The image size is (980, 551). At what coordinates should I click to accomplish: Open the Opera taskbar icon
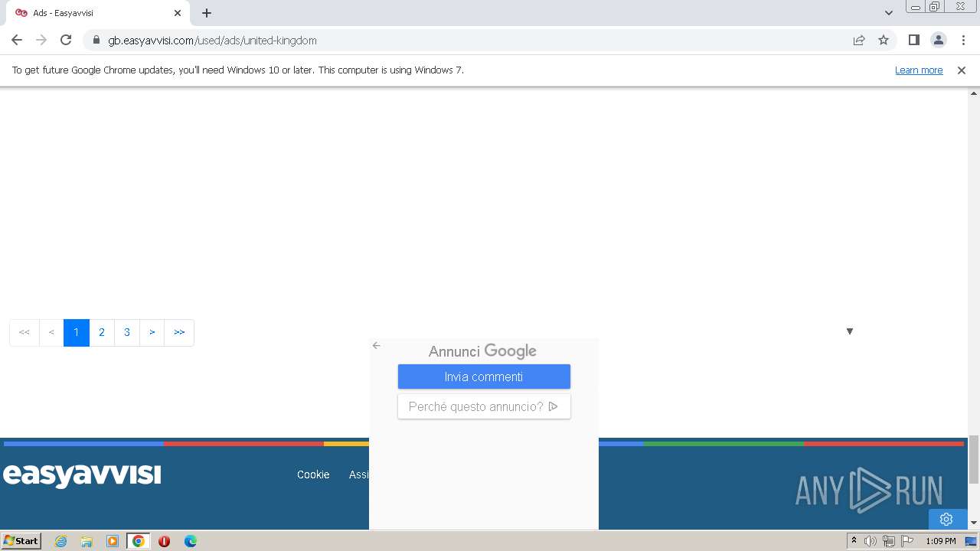pyautogui.click(x=164, y=541)
